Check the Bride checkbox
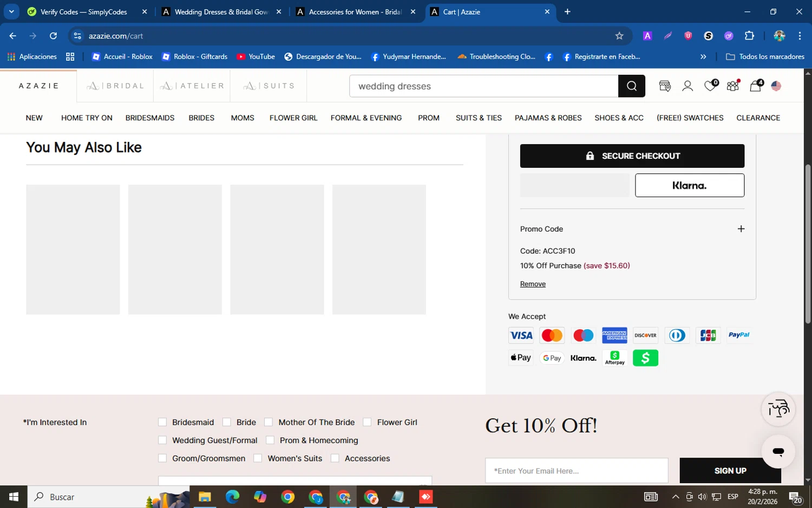Viewport: 812px width, 508px height. pos(227,422)
